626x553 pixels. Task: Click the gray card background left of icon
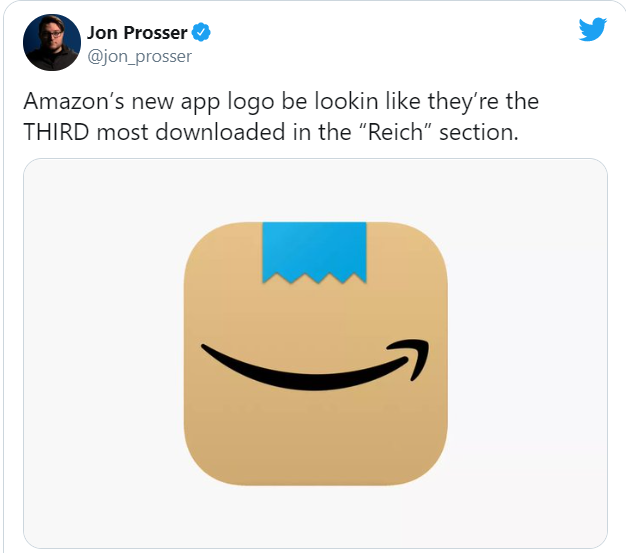[x=104, y=353]
